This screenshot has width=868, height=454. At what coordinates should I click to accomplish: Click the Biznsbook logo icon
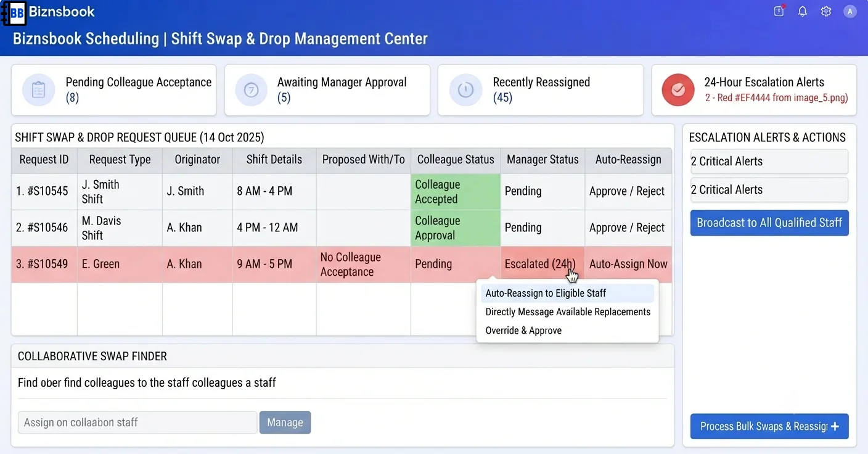pyautogui.click(x=14, y=12)
